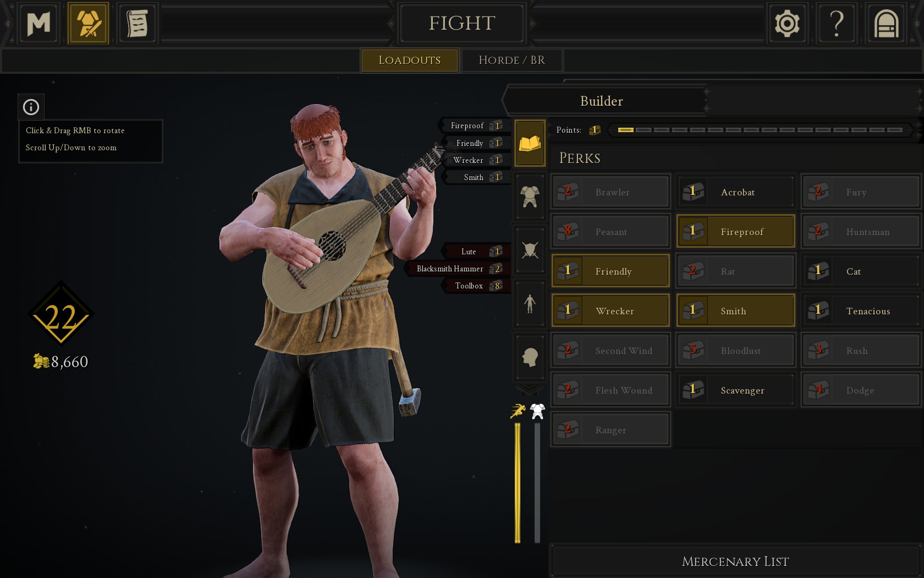Screen dimensions: 924x578
Task: Expand the Mercenary List panel
Action: (735, 561)
